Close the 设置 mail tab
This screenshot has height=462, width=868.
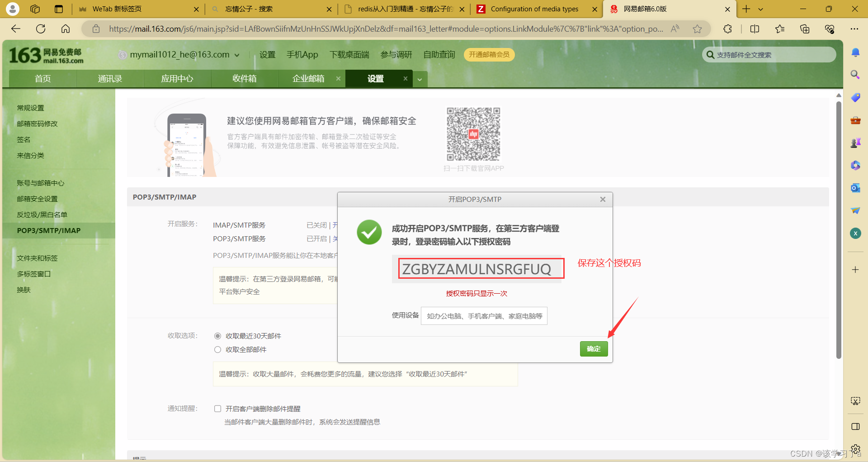[406, 78]
